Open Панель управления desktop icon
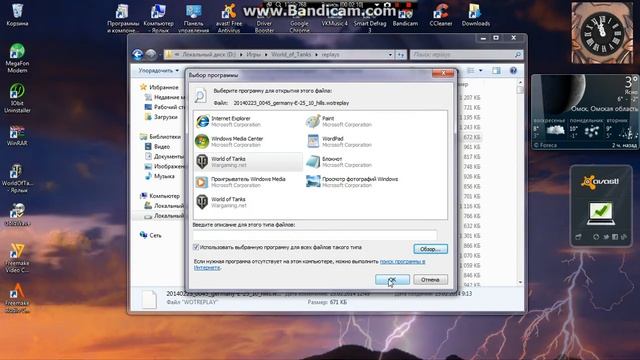 (194, 18)
